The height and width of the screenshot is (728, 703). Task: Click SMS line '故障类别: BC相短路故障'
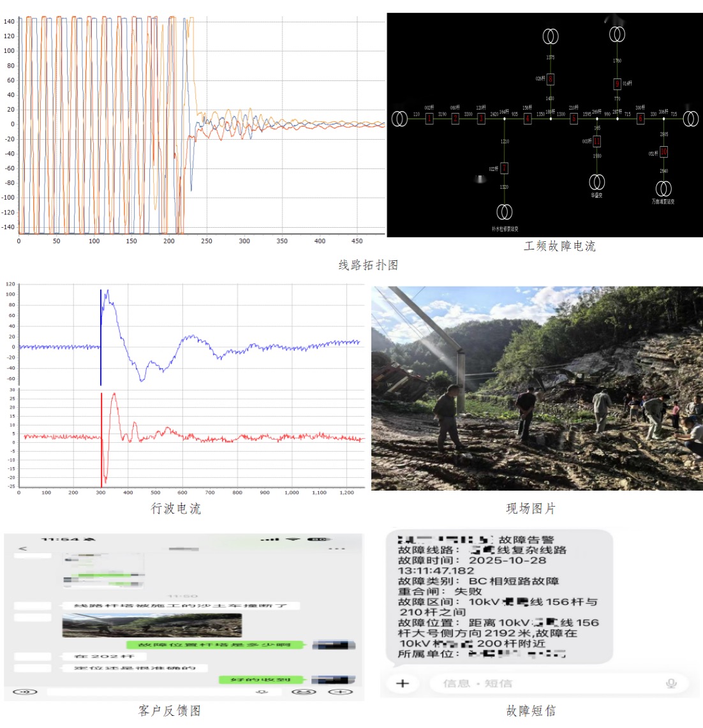tap(478, 581)
